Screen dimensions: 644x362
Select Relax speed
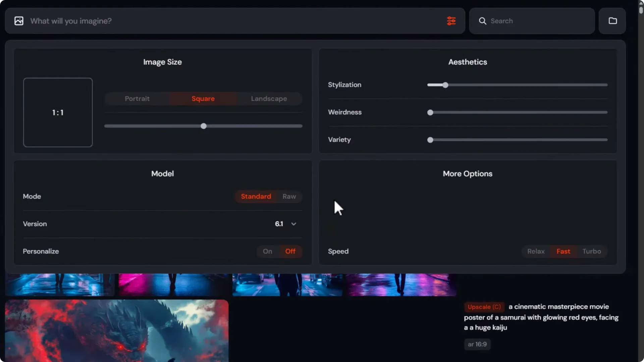[536, 251]
